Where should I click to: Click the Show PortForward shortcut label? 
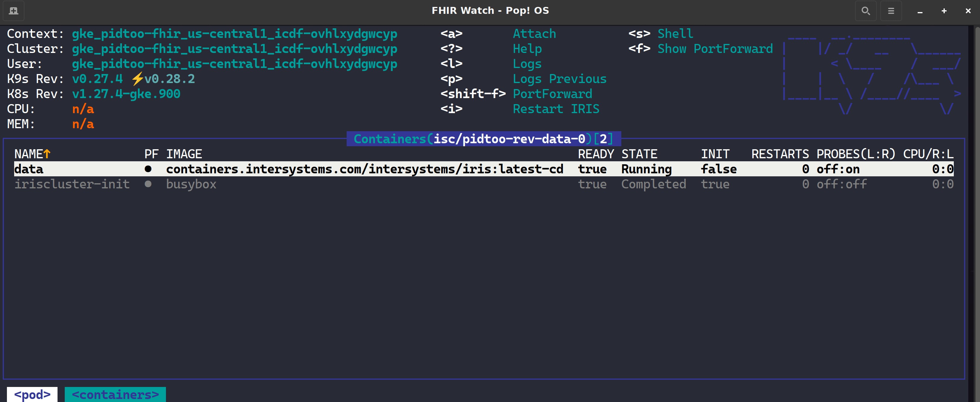715,49
